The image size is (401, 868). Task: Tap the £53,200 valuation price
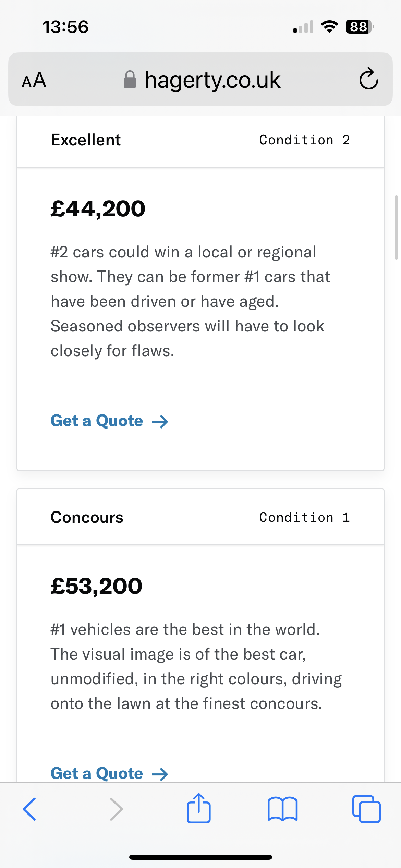[96, 586]
